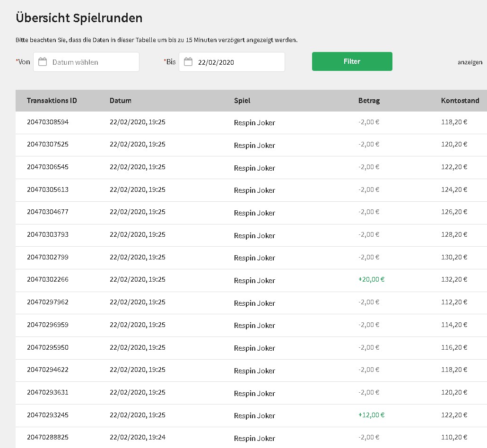Click the green +12,00 € amount
The width and height of the screenshot is (487, 448).
click(x=372, y=415)
